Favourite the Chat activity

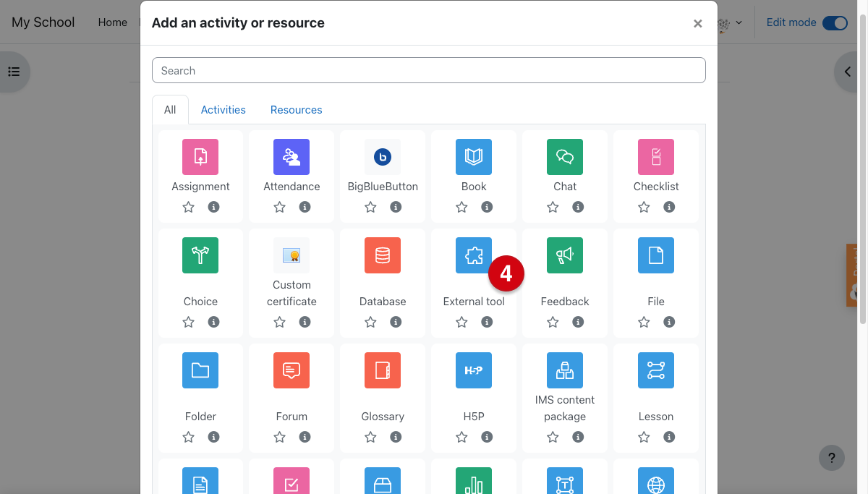(553, 207)
